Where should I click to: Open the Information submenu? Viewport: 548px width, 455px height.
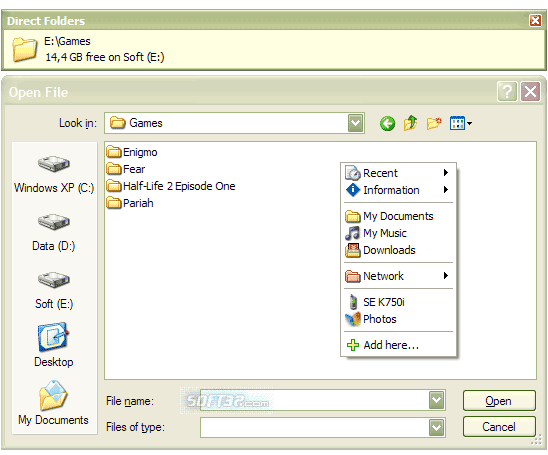click(x=398, y=190)
